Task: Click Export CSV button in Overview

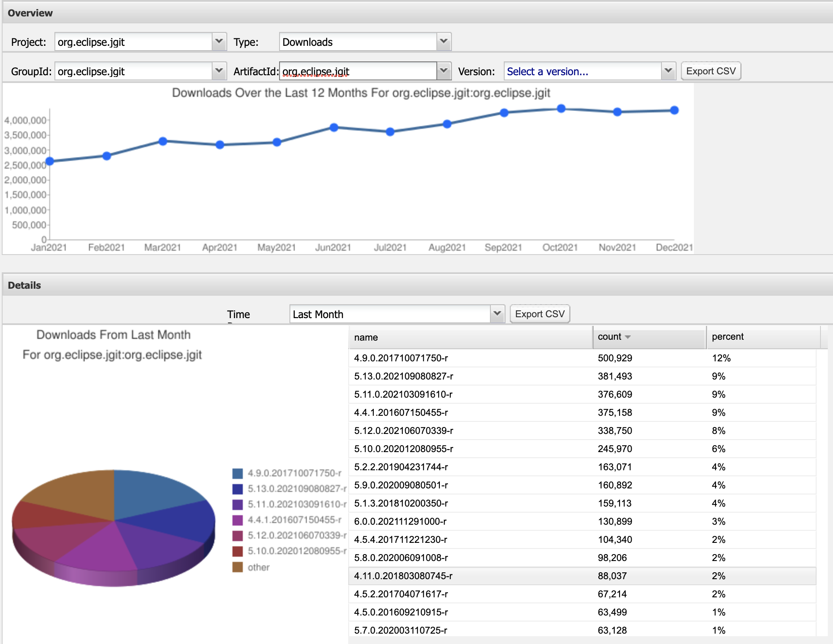Action: coord(710,71)
